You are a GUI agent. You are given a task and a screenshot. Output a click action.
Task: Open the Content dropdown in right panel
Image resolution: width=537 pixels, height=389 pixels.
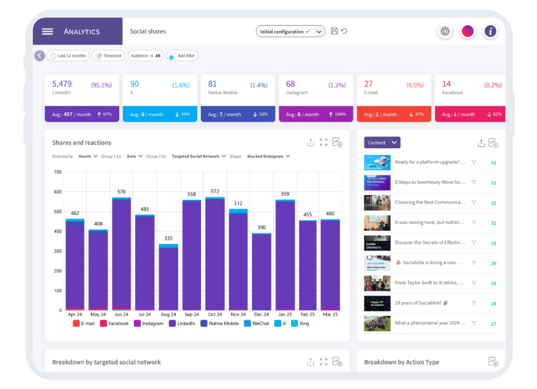(x=382, y=143)
